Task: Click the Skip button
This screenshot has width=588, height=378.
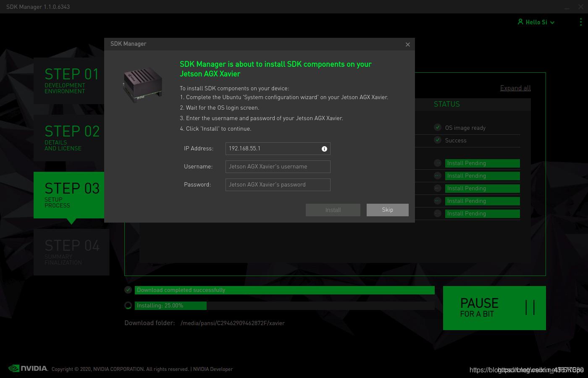Action: pos(388,210)
